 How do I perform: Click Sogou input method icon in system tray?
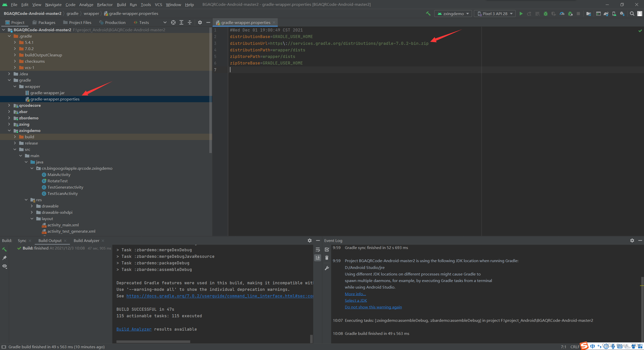pyautogui.click(x=584, y=346)
